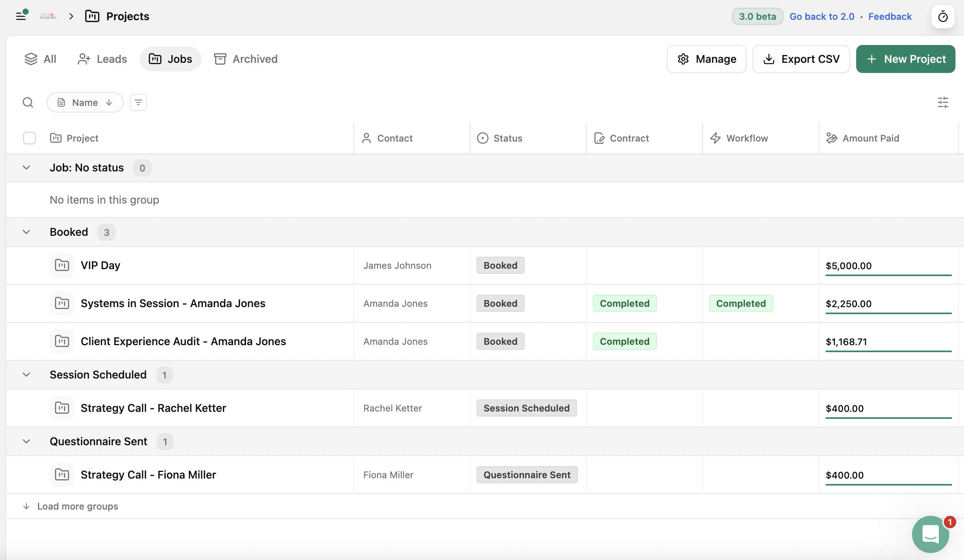Open the search magnifier icon

click(28, 102)
